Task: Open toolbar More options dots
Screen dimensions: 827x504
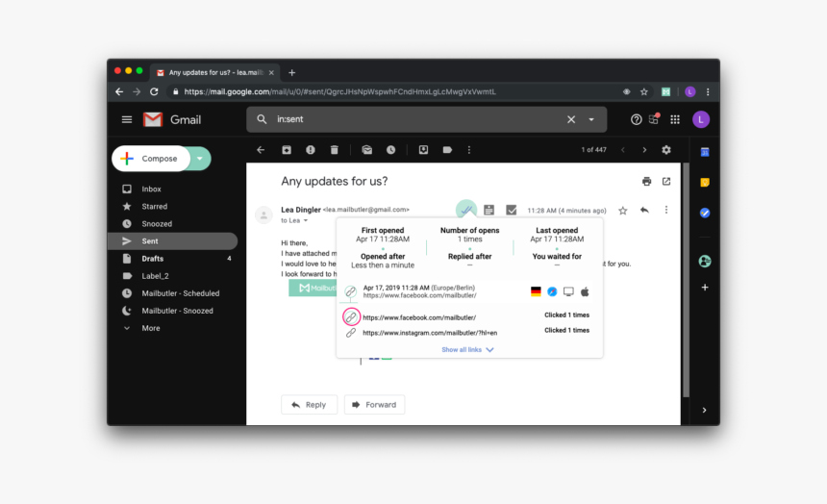Action: coord(469,150)
